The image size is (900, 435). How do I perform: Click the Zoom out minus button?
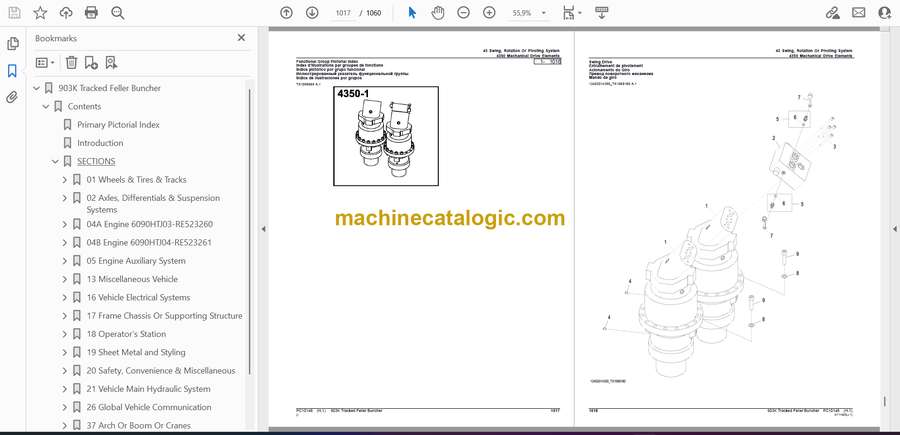coord(464,13)
